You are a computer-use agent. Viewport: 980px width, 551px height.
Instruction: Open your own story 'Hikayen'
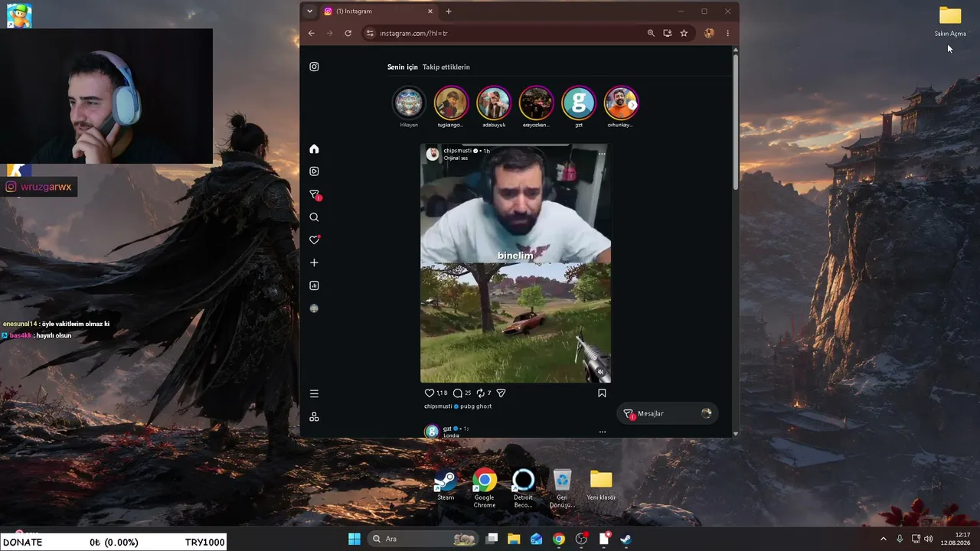click(x=409, y=103)
